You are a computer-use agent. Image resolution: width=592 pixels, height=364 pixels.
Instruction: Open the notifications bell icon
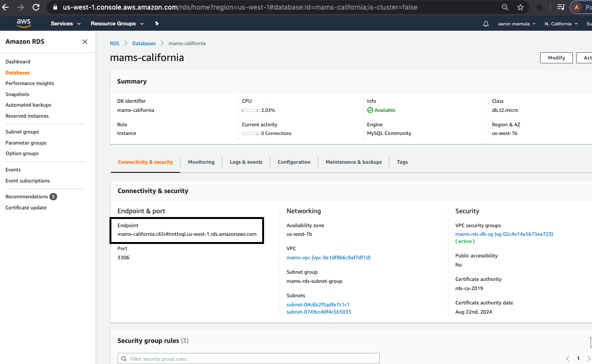[486, 24]
